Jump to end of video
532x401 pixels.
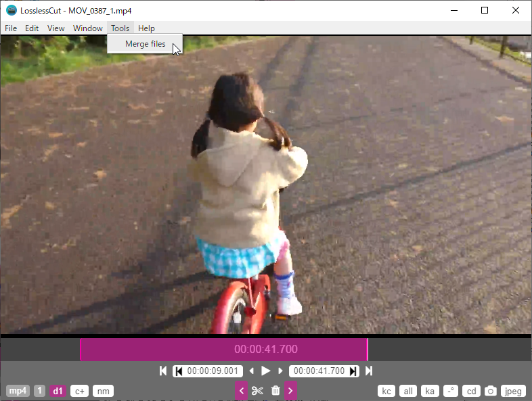click(x=369, y=371)
